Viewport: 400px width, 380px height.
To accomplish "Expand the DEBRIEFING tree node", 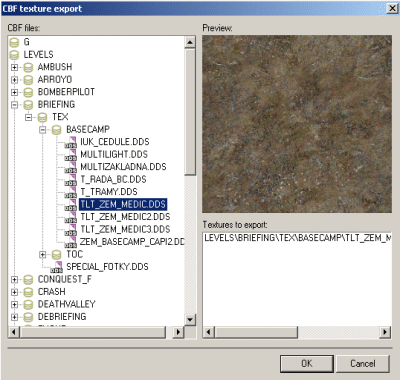I will (14, 317).
